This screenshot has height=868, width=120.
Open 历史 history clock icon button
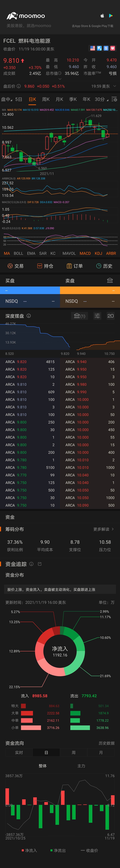coord(104,266)
